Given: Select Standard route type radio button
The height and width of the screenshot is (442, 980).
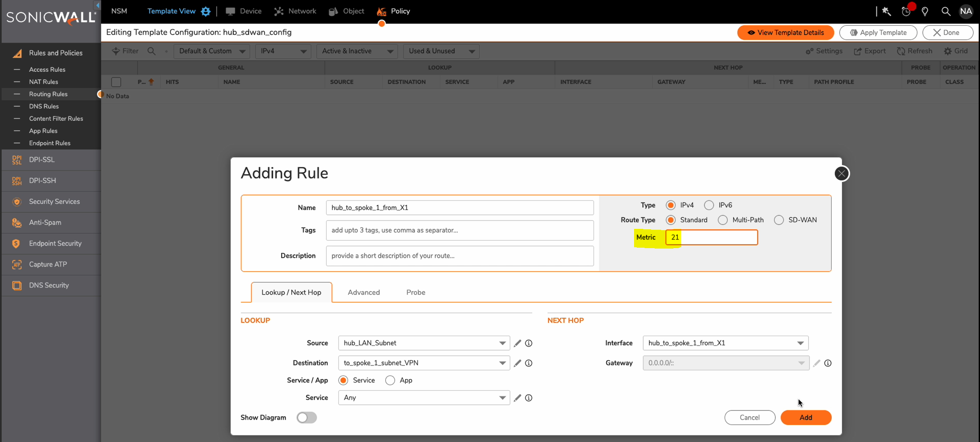Looking at the screenshot, I should pos(670,220).
